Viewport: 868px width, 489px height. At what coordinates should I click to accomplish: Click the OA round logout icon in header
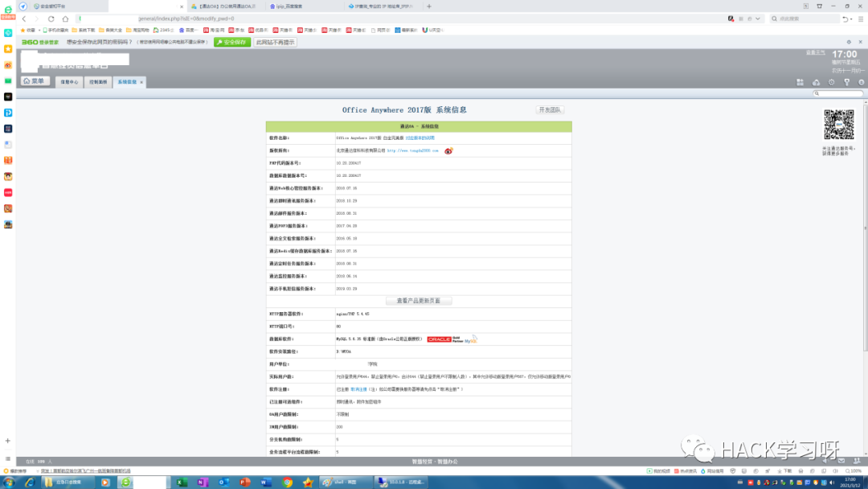(x=862, y=82)
